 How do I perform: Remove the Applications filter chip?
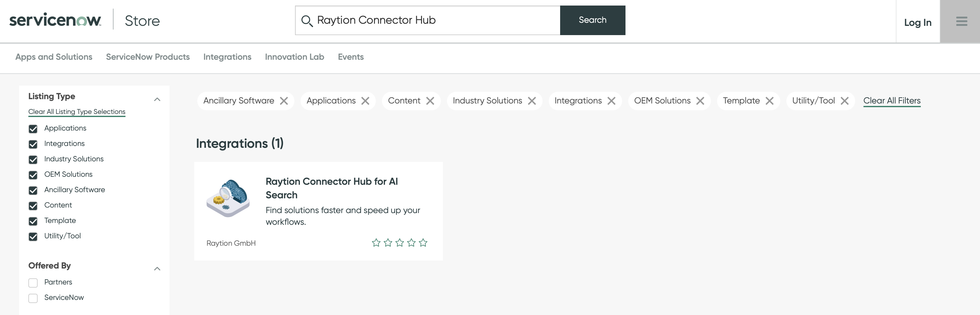(x=365, y=101)
